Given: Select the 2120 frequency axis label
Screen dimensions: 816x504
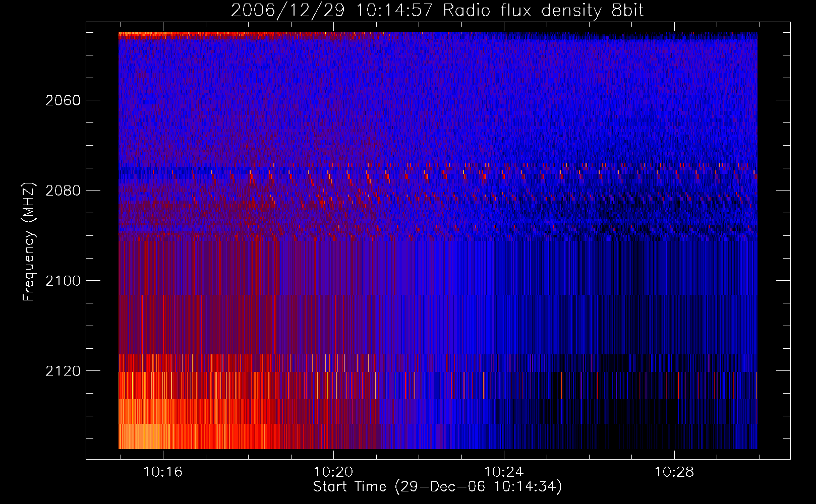Looking at the screenshot, I should point(63,371).
